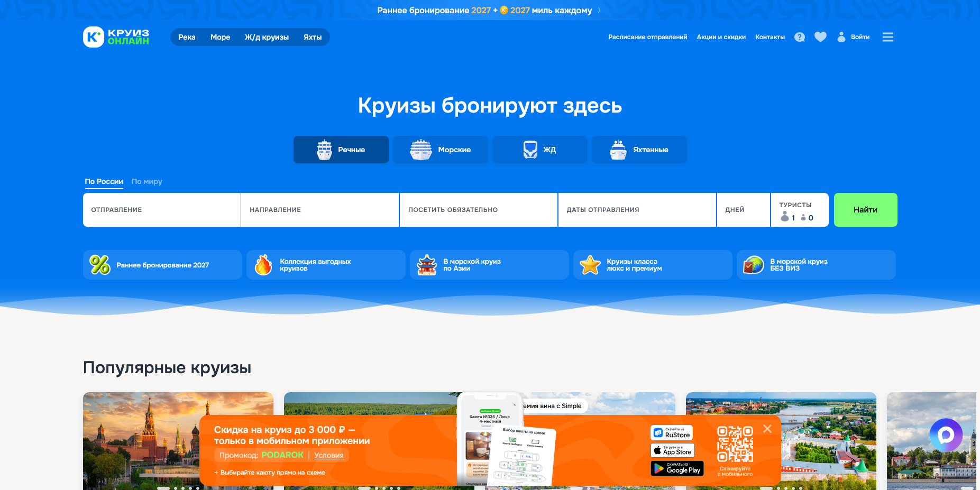Image resolution: width=980 pixels, height=490 pixels.
Task: Click the PODAROK promo code text
Action: coord(282,455)
